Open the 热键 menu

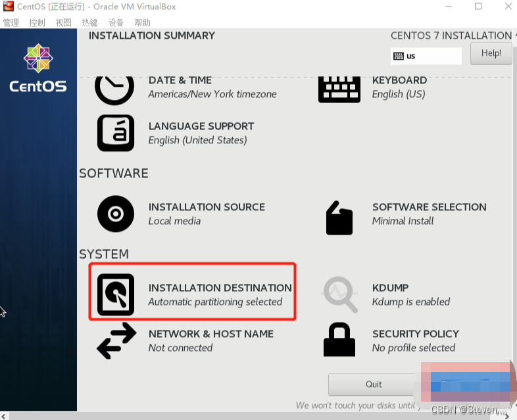(89, 22)
